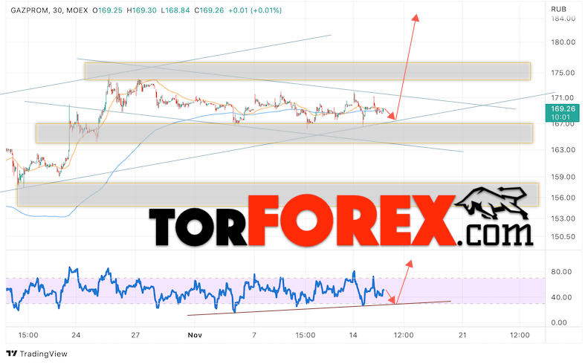Viewport: 588px width, 364px height.
Task: Click the 24 date label on time axis
Action: [76, 335]
